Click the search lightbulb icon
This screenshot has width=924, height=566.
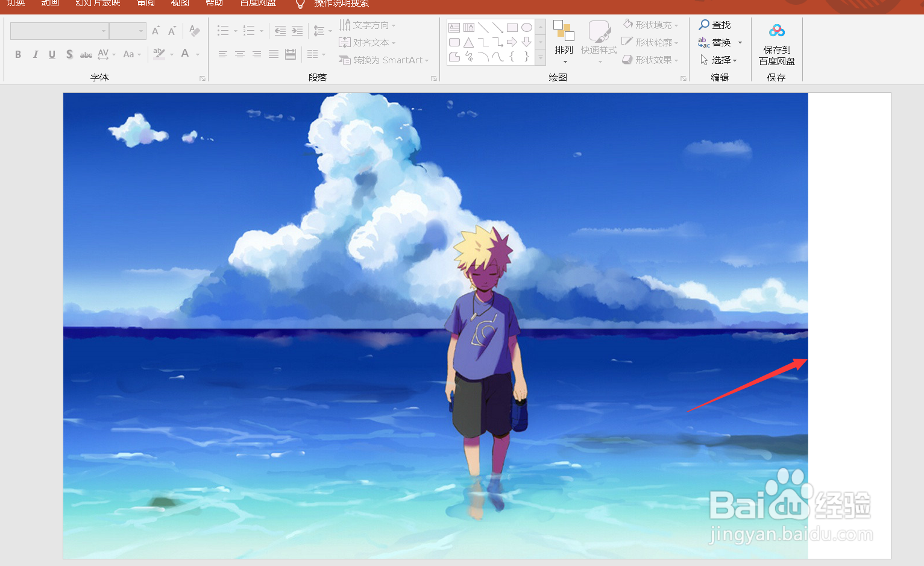click(300, 4)
